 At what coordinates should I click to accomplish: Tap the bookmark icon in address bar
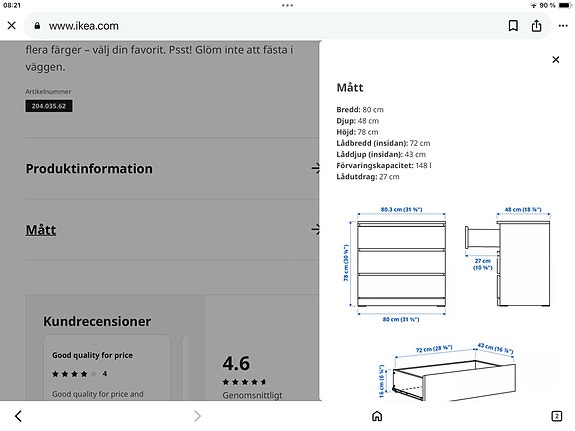513,26
